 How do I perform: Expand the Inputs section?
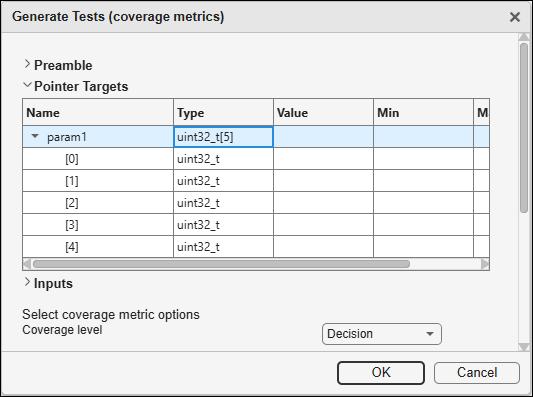point(27,282)
